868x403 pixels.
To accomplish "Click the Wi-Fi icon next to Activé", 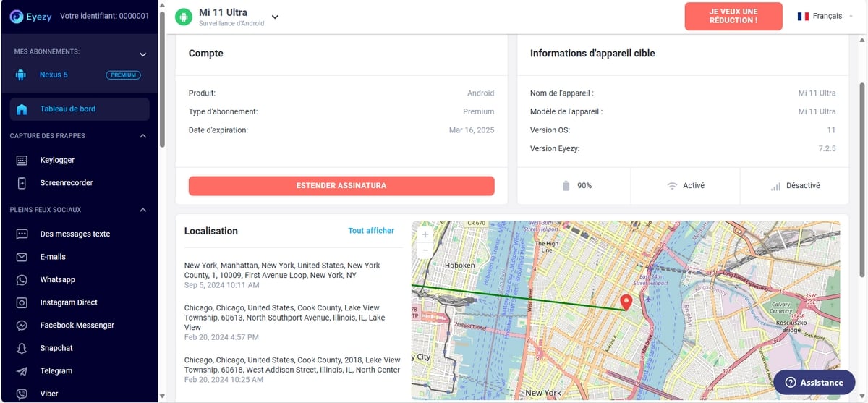I will coord(672,186).
